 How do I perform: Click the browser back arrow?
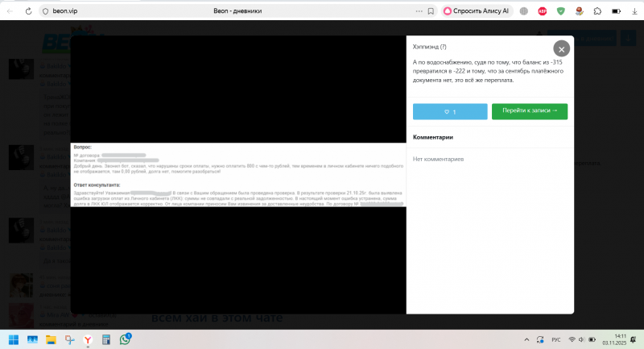[10, 11]
